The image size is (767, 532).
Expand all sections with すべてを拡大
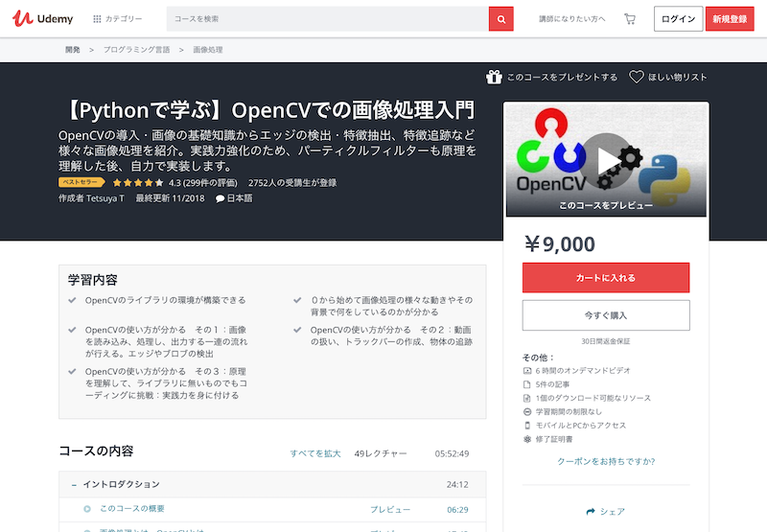pyautogui.click(x=315, y=453)
